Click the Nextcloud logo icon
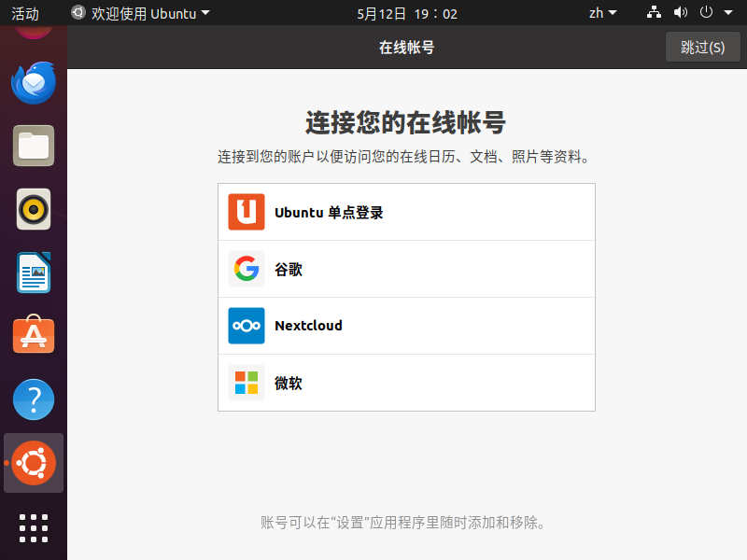This screenshot has width=747, height=560. 247,326
